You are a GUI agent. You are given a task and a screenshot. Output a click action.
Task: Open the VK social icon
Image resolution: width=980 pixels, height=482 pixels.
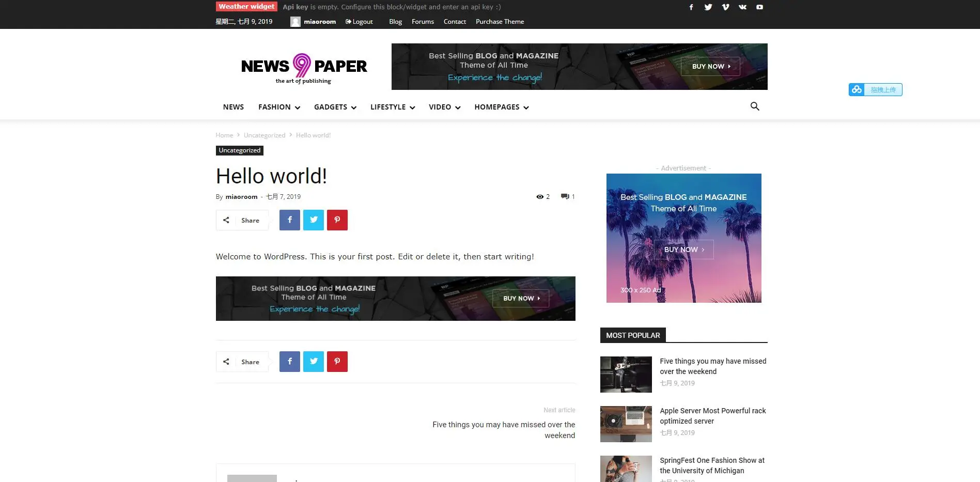point(742,7)
